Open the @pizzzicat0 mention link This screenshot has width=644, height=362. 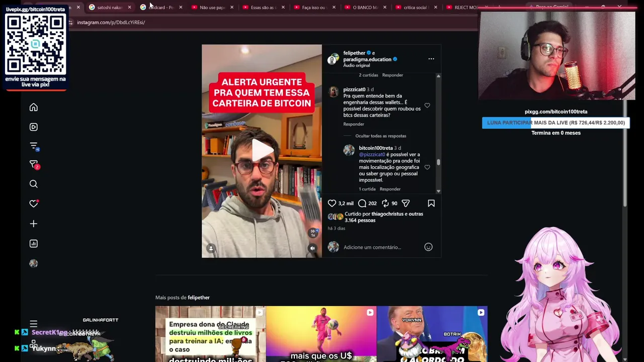pyautogui.click(x=372, y=155)
